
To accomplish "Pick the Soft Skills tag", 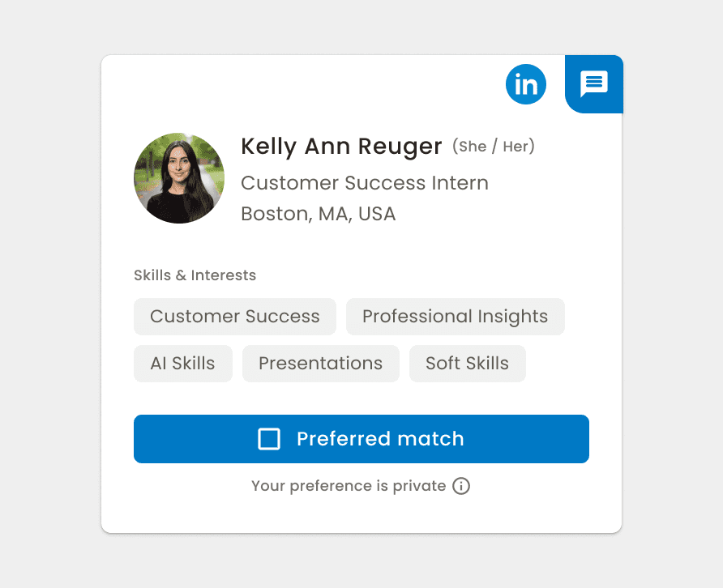I will coord(467,364).
